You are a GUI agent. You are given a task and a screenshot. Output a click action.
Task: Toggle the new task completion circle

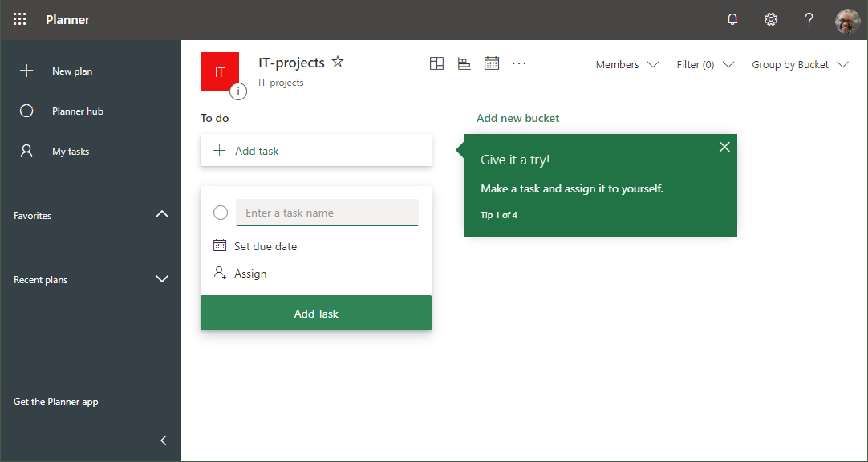coord(221,213)
